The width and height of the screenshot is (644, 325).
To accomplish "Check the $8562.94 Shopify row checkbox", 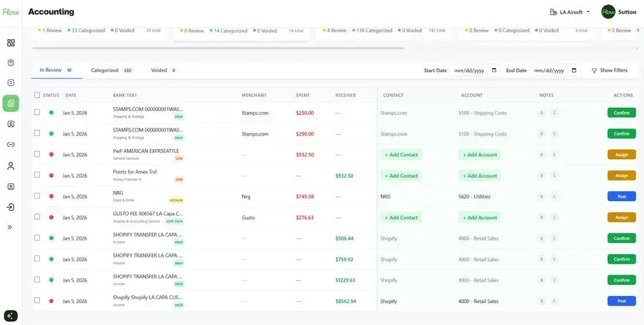I will (x=37, y=300).
